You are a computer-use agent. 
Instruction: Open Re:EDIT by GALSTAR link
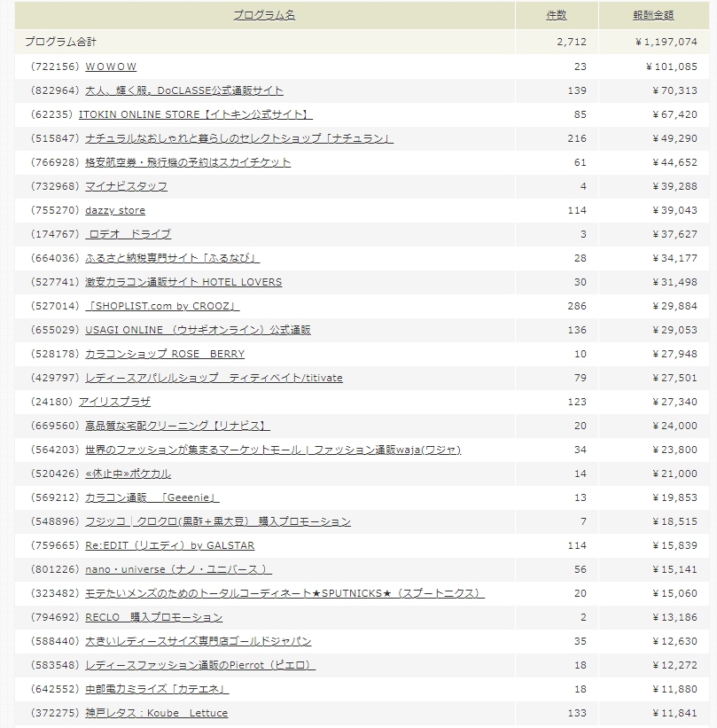(x=170, y=545)
